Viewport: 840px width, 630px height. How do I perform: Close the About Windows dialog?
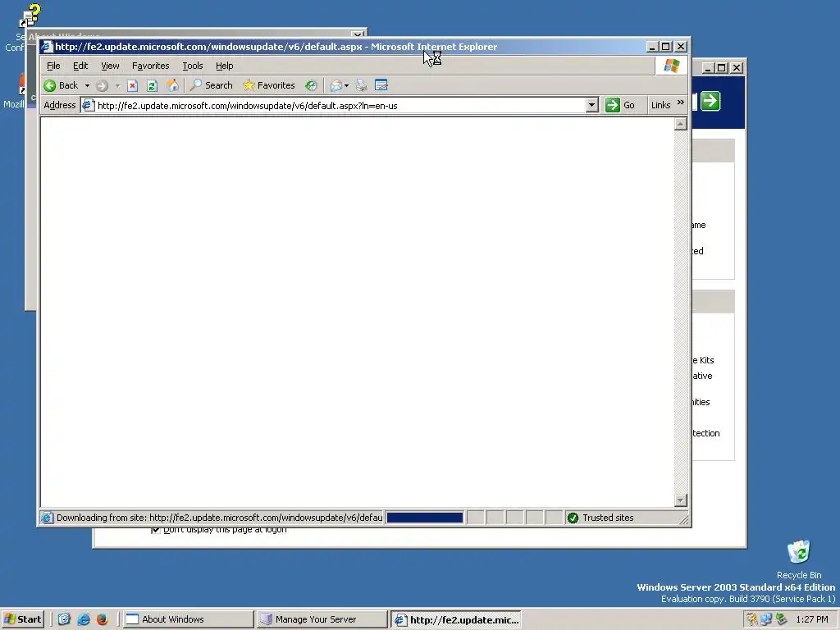click(x=358, y=34)
